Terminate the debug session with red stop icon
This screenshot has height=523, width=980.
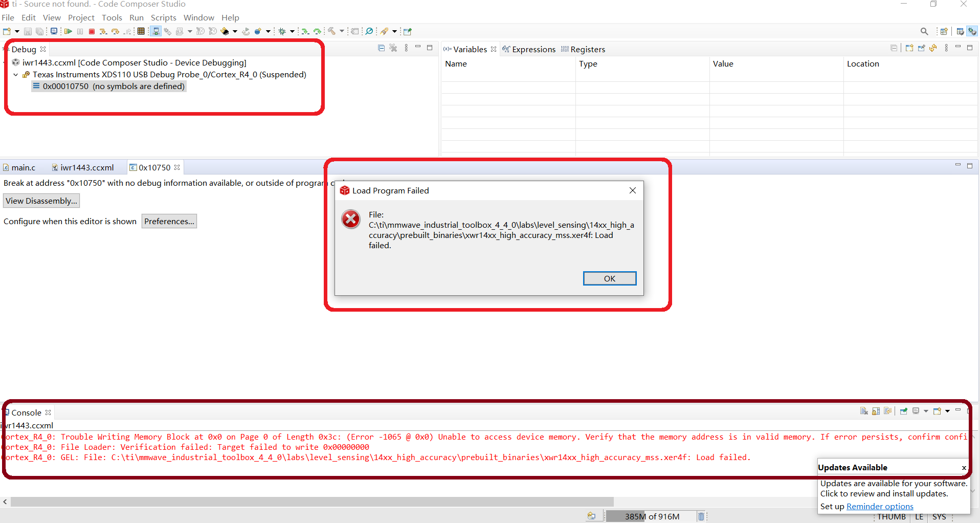(92, 31)
